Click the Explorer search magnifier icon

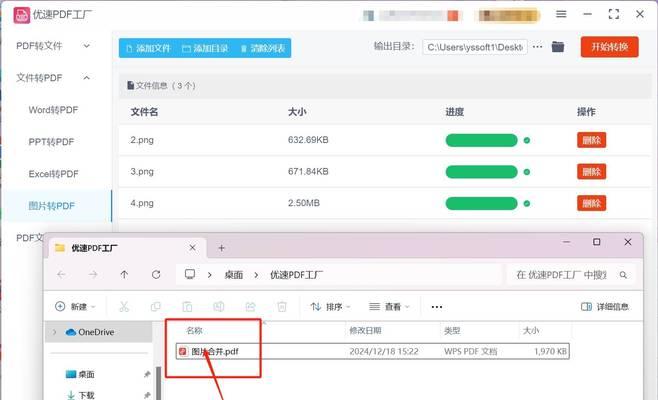tap(623, 275)
